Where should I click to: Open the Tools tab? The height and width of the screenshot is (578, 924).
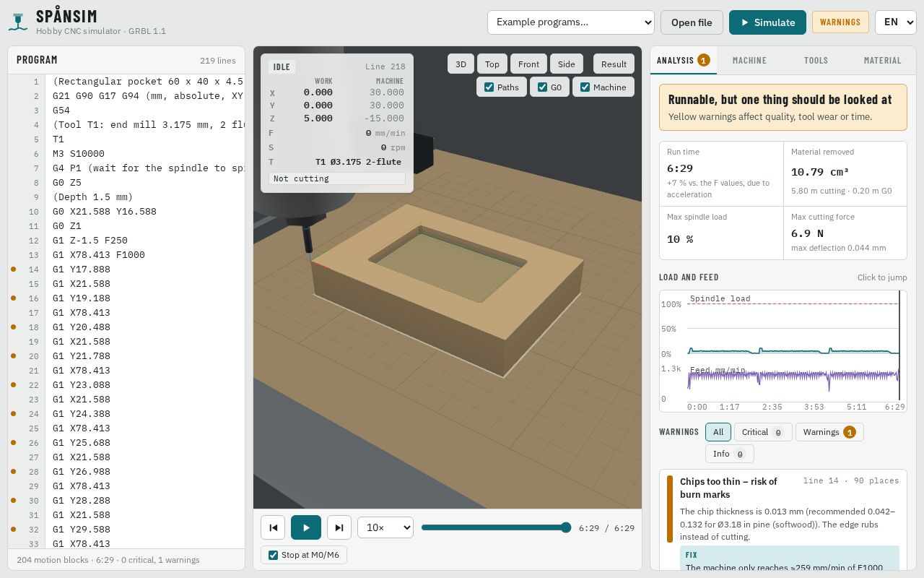click(x=816, y=60)
